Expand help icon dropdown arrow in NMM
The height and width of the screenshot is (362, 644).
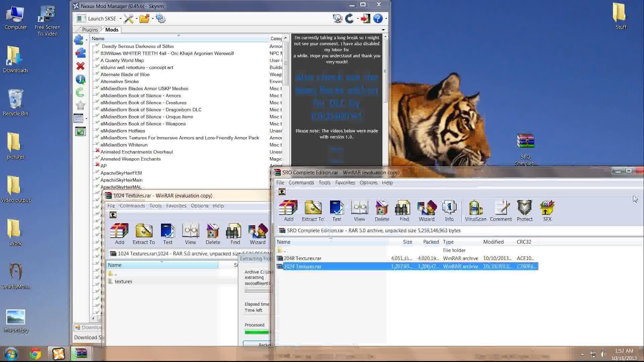point(385,19)
